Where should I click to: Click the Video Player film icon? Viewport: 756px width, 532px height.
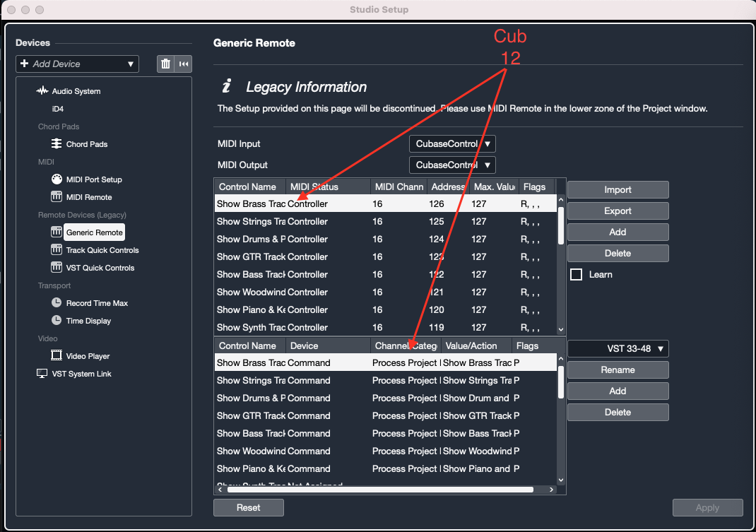pos(57,355)
